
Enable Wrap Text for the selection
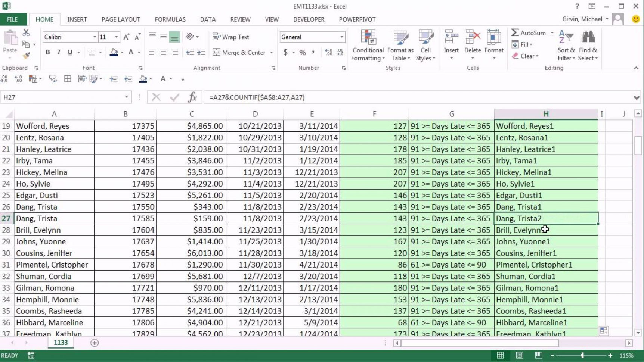[231, 37]
